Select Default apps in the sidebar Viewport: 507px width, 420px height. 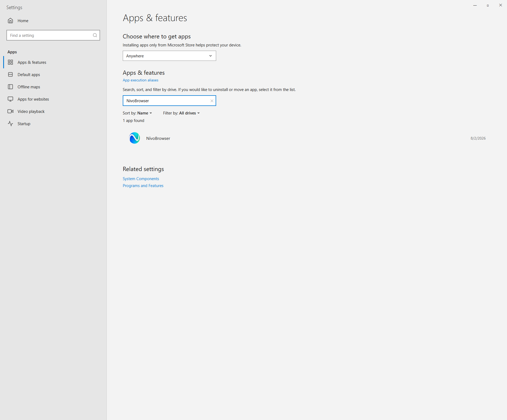[53, 74]
